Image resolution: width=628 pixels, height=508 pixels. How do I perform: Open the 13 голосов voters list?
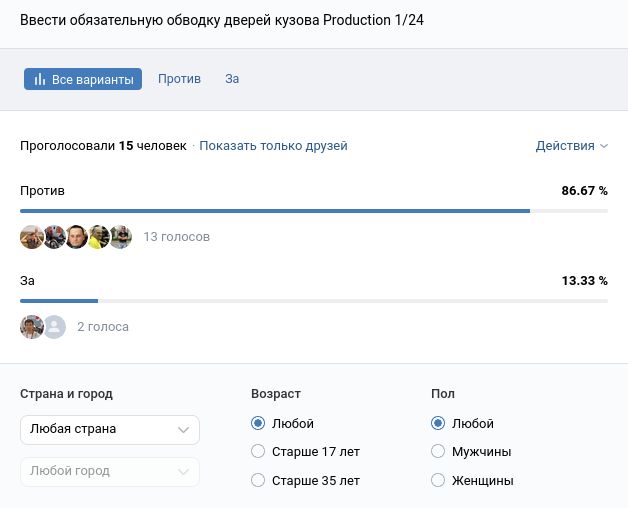177,237
